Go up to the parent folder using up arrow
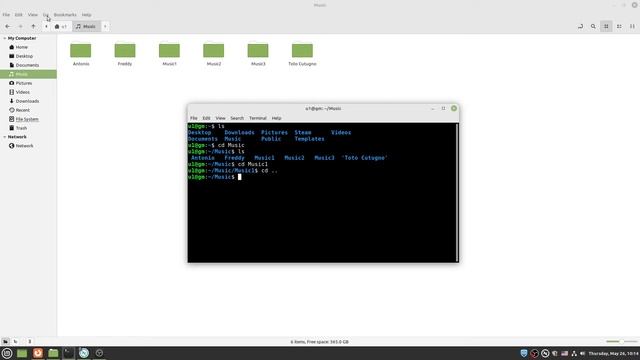Viewport: 640px width, 360px height. [x=33, y=27]
